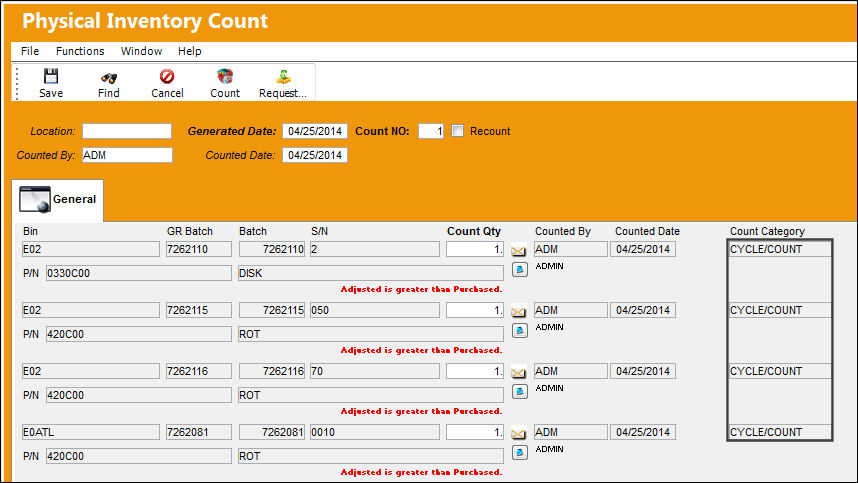Click P/N field 0330C00
Viewport: 858px width, 483px height.
coord(139,273)
